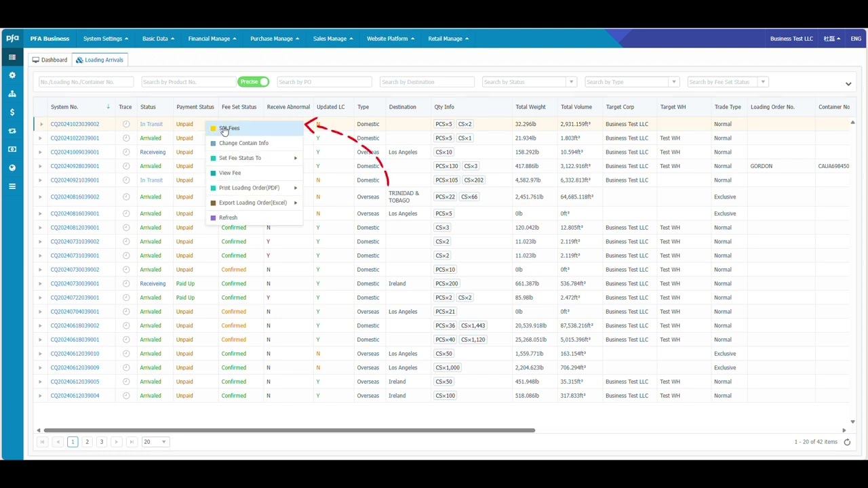868x488 pixels.
Task: Go to page 2 of results
Action: coord(87,442)
